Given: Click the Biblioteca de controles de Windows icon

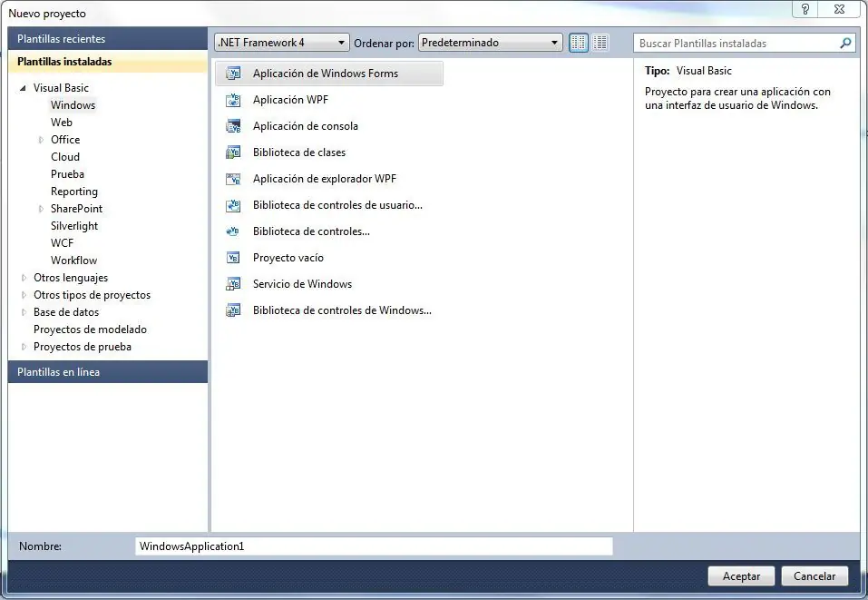Looking at the screenshot, I should 234,310.
